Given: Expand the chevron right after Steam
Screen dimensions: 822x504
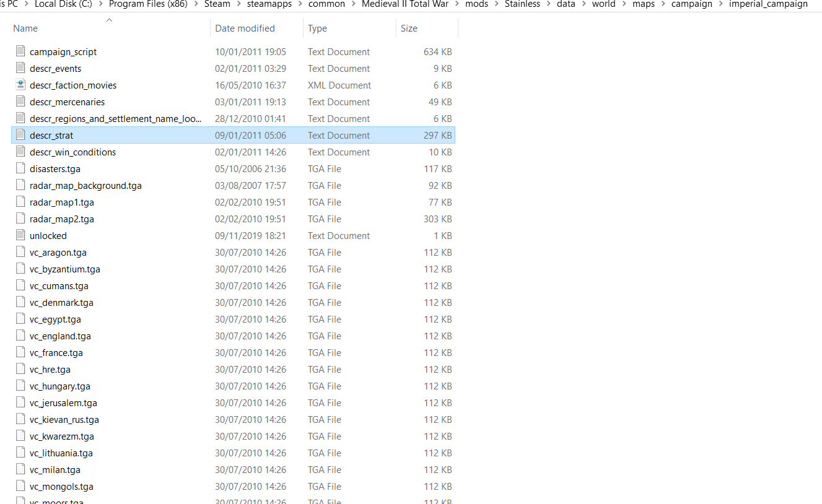Looking at the screenshot, I should 238,4.
